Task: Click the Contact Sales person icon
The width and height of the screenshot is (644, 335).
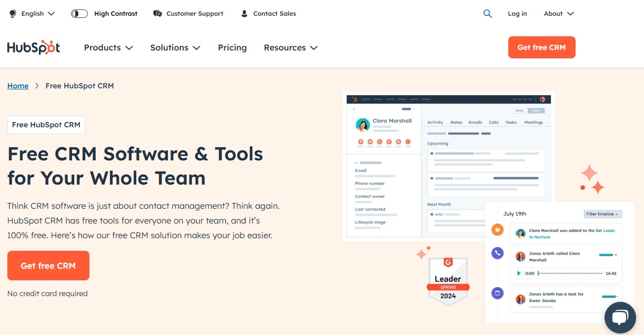Action: point(244,14)
